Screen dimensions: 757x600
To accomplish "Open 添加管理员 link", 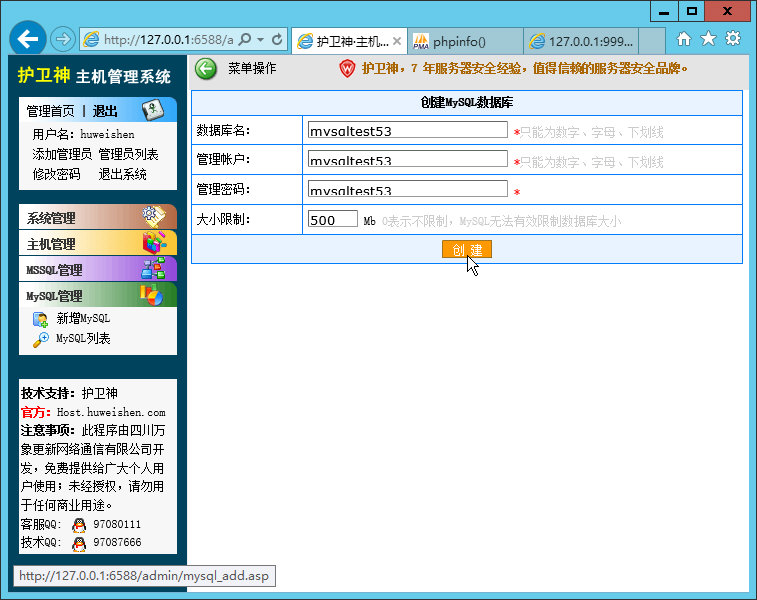I will (x=62, y=154).
